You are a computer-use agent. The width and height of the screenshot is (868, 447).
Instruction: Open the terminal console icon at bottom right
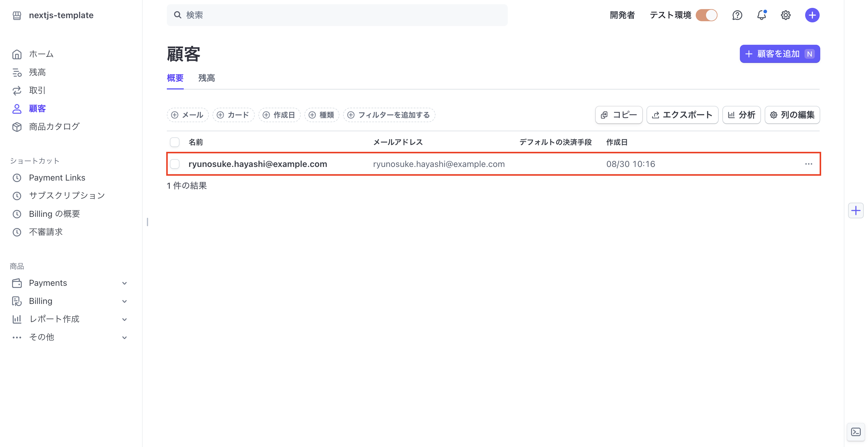pos(856,432)
